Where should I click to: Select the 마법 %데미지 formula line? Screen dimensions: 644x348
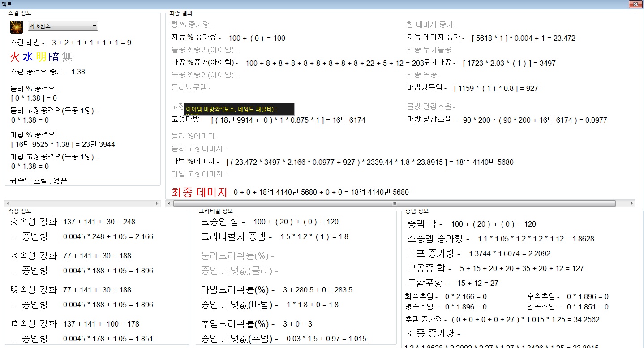point(342,162)
